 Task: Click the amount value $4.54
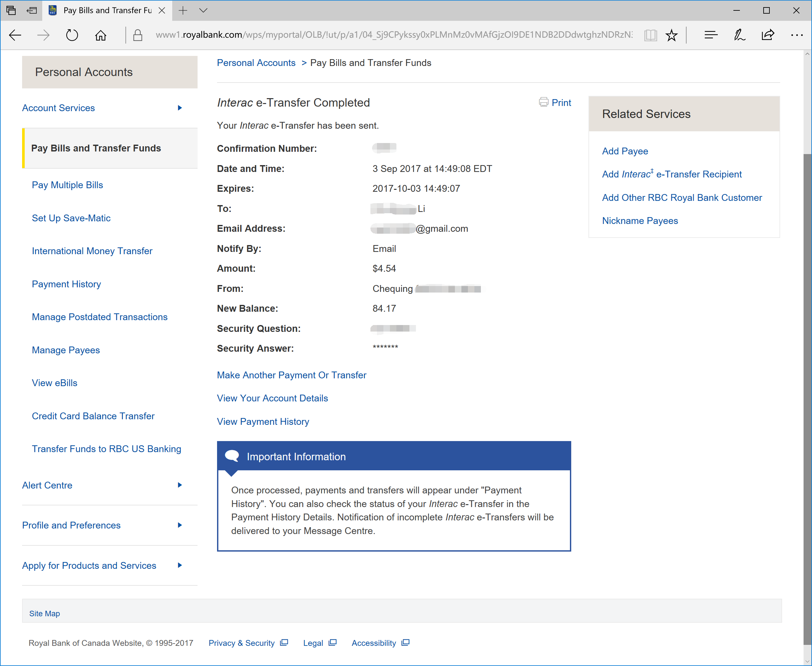[384, 268]
